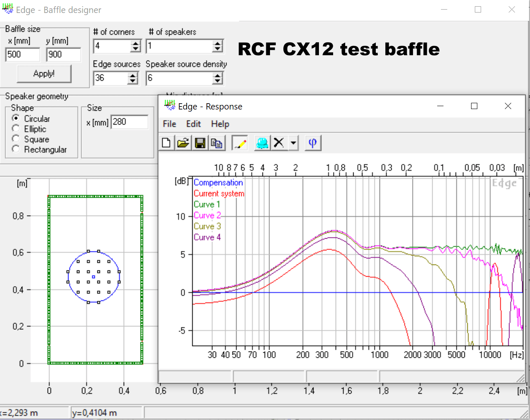Click the baffle x [mm] field showing 500
This screenshot has height=420, width=530.
(23, 54)
